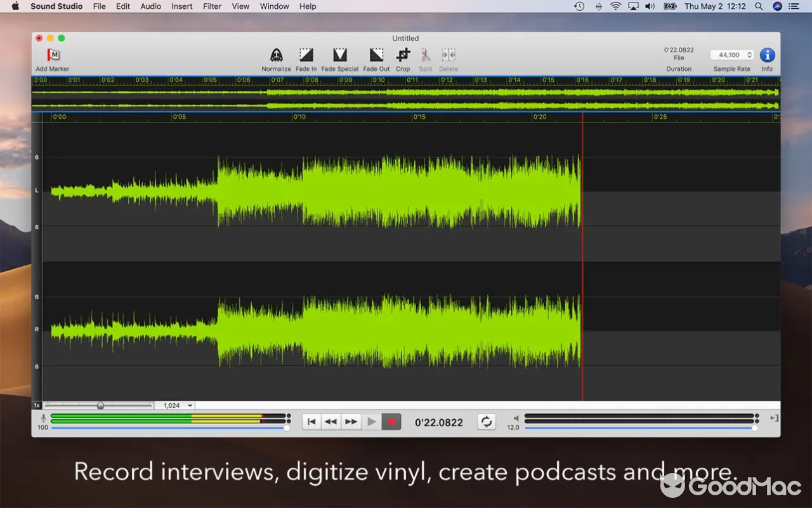
Task: Open the zoom level 1,024 dropdown
Action: 175,405
